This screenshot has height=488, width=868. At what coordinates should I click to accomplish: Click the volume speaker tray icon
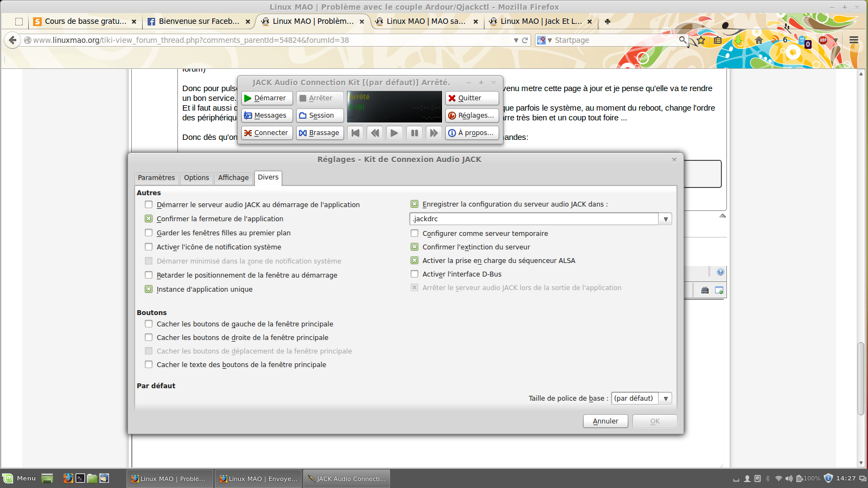point(789,478)
